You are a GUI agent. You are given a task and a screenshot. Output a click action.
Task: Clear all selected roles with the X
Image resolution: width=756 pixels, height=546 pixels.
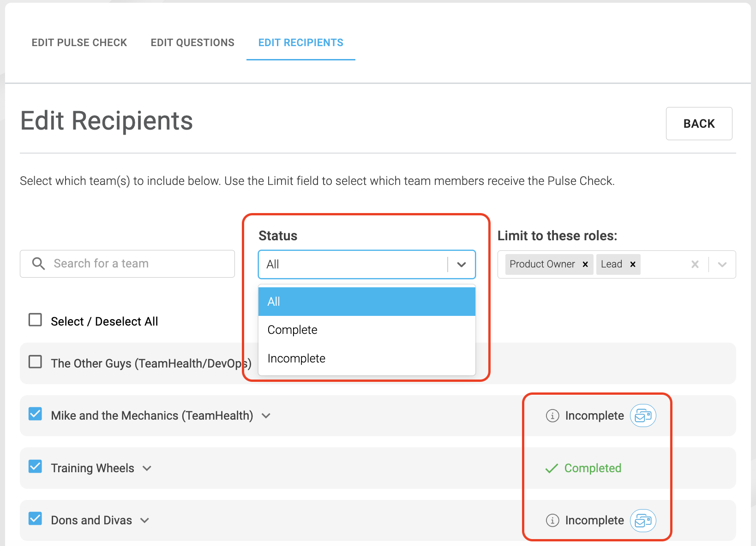[x=695, y=264]
